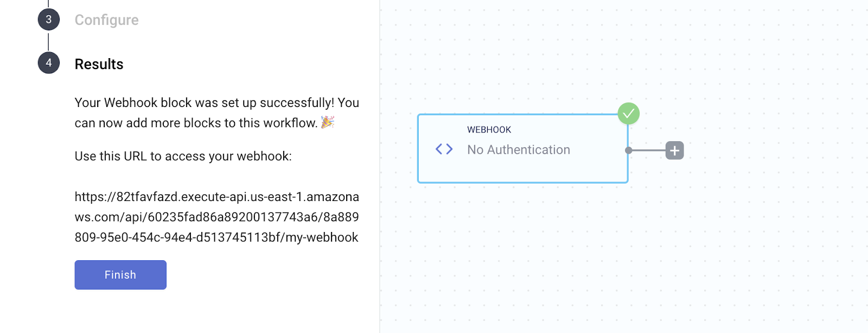This screenshot has width=868, height=333.
Task: Click the No Authentication text
Action: click(518, 150)
